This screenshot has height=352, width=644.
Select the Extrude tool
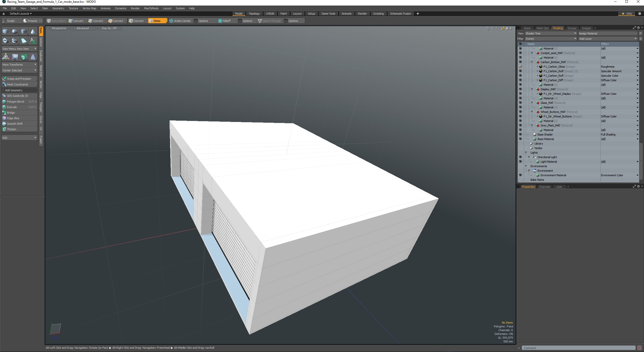tap(12, 107)
